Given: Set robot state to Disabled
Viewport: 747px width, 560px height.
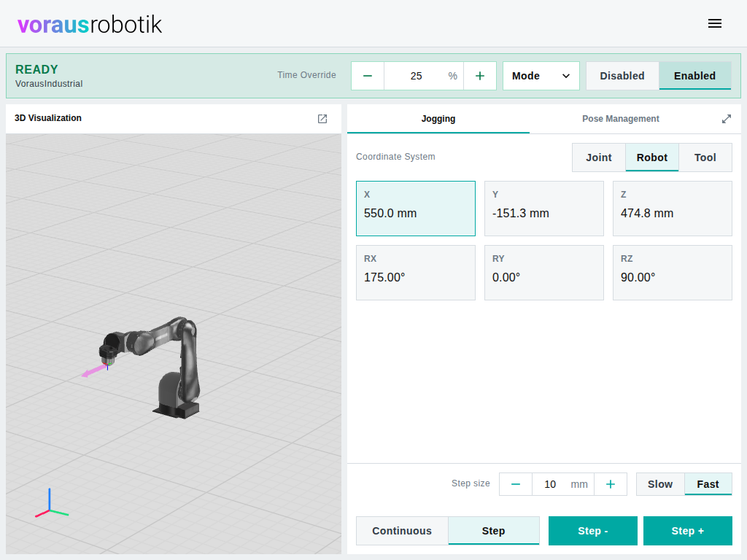Looking at the screenshot, I should [x=622, y=76].
